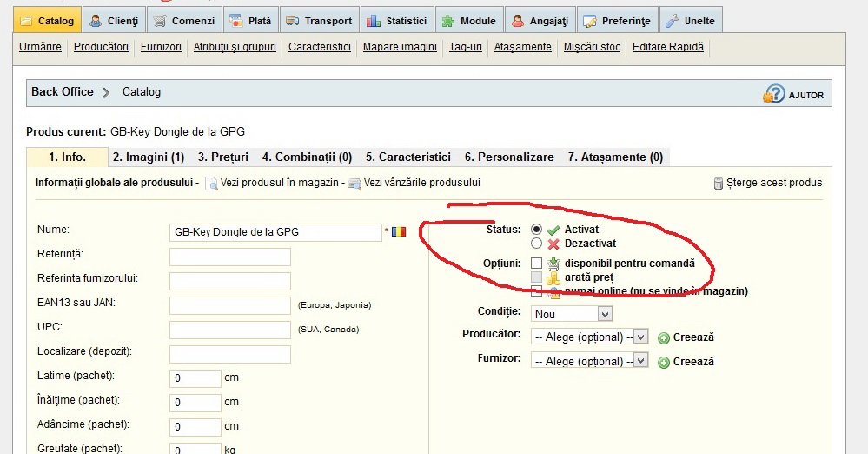
Task: Click the Referință input field
Action: coord(230,257)
